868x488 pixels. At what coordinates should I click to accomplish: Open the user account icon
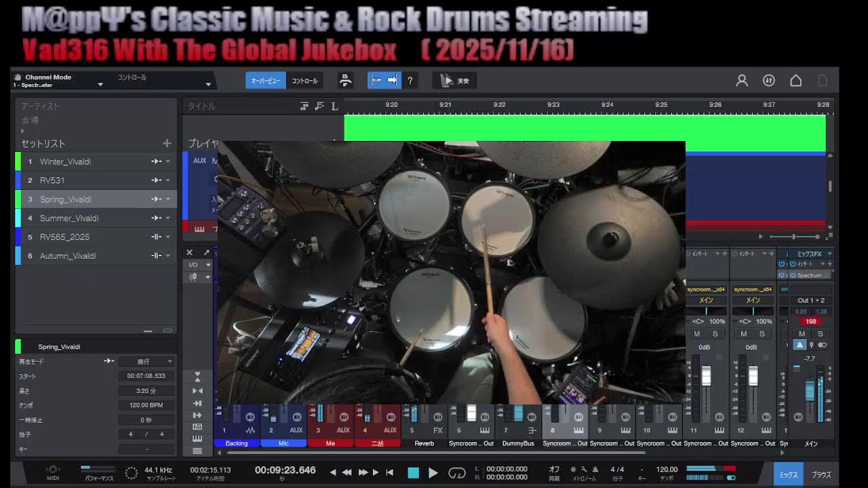click(x=742, y=81)
